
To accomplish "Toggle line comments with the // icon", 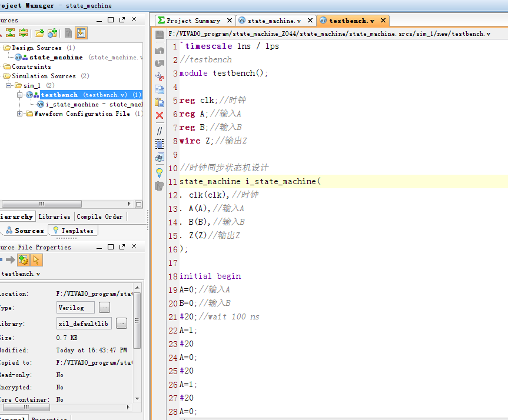I will [160, 131].
